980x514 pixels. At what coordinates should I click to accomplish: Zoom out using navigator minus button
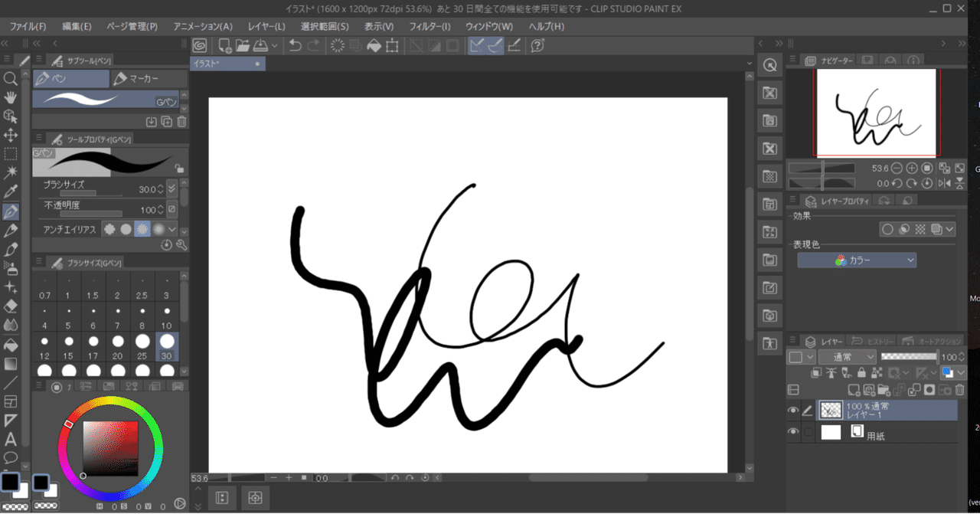pyautogui.click(x=897, y=168)
